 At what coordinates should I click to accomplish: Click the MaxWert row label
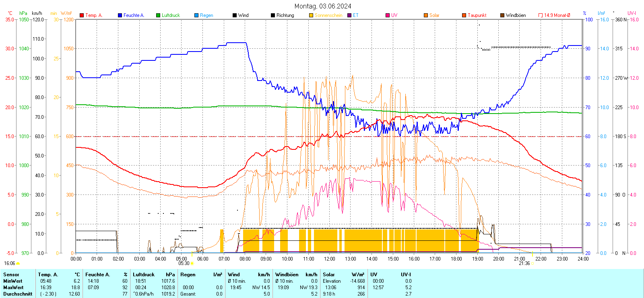click(x=13, y=288)
